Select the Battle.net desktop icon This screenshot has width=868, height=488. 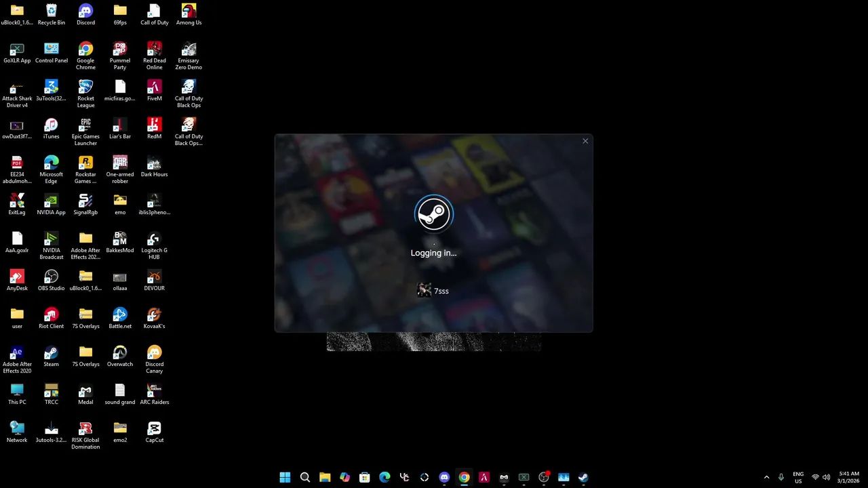click(120, 318)
